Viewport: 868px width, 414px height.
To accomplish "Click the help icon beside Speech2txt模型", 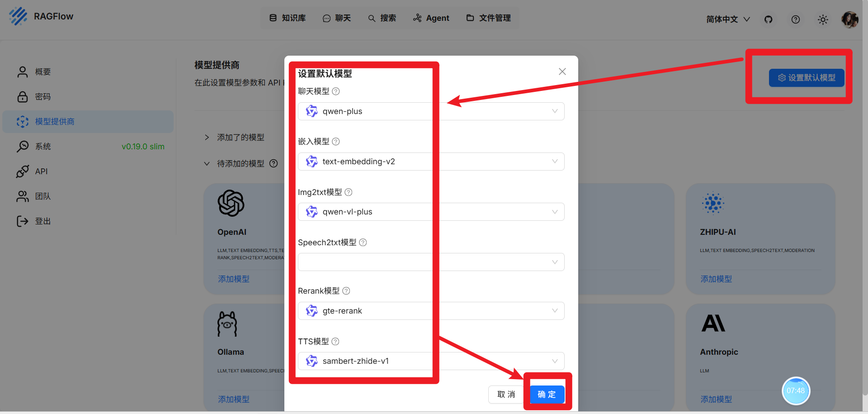I will pyautogui.click(x=363, y=243).
